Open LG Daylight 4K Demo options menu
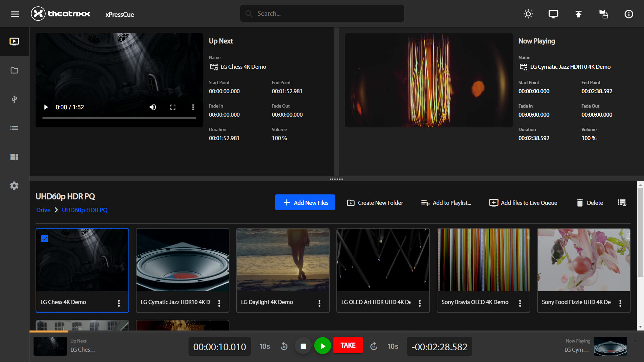The image size is (644, 362). point(319,303)
